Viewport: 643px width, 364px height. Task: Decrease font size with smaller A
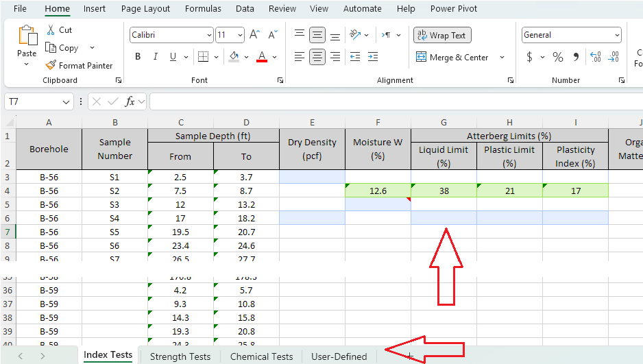click(x=272, y=34)
